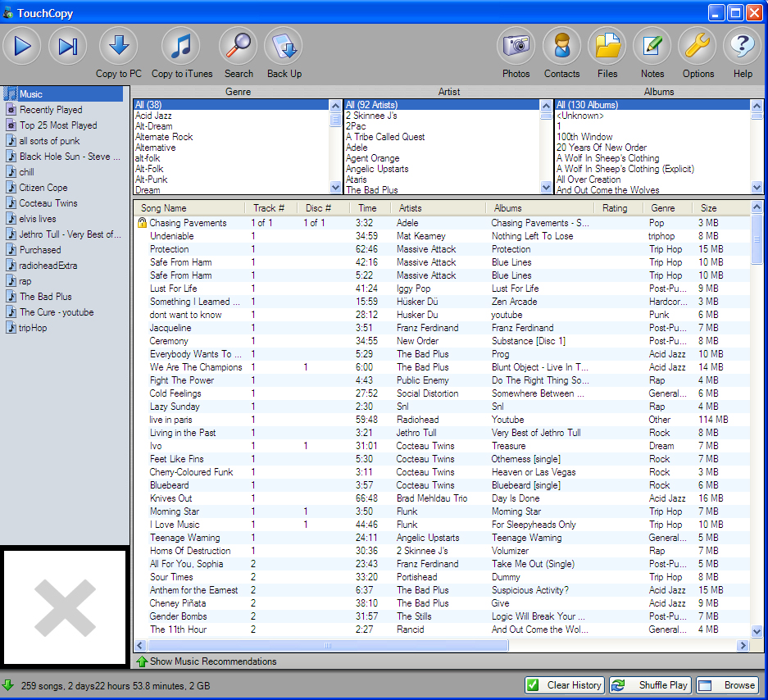Click the horizontal scrollbar left arrow
This screenshot has width=768, height=700.
pyautogui.click(x=140, y=646)
